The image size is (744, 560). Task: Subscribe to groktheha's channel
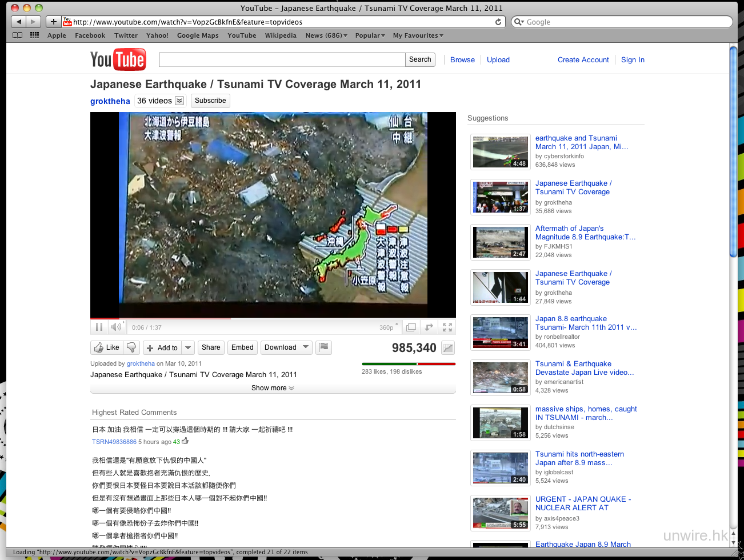click(210, 101)
